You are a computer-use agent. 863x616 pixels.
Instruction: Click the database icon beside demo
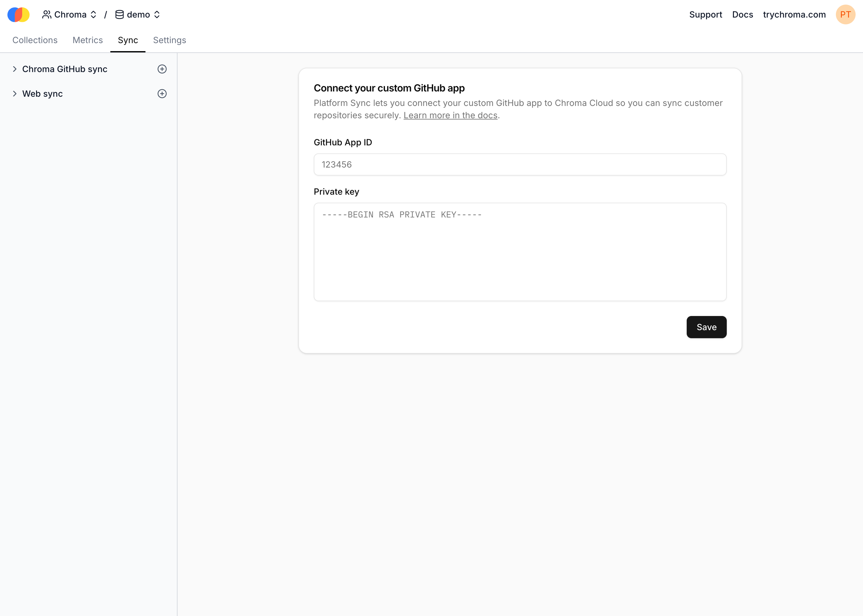pyautogui.click(x=119, y=14)
